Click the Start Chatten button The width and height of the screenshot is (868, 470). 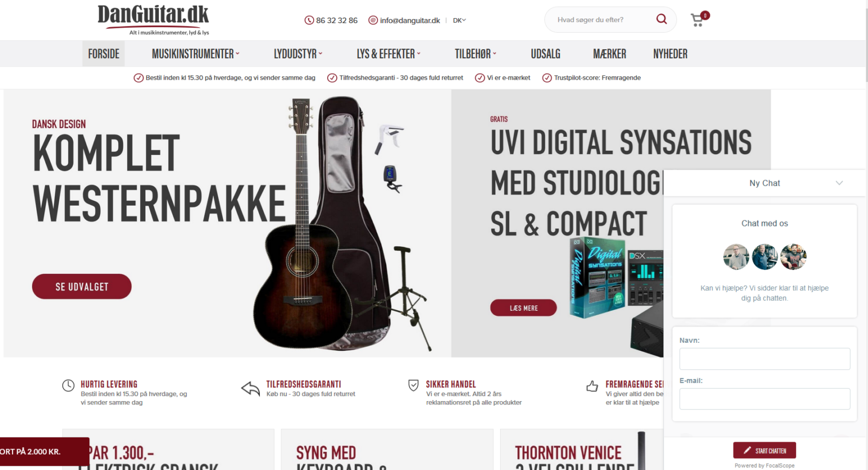(x=765, y=450)
